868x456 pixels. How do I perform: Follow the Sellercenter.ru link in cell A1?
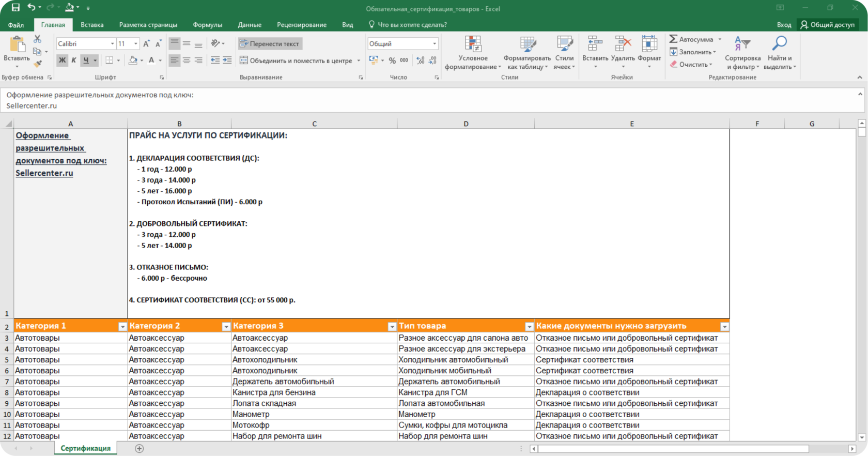click(44, 173)
